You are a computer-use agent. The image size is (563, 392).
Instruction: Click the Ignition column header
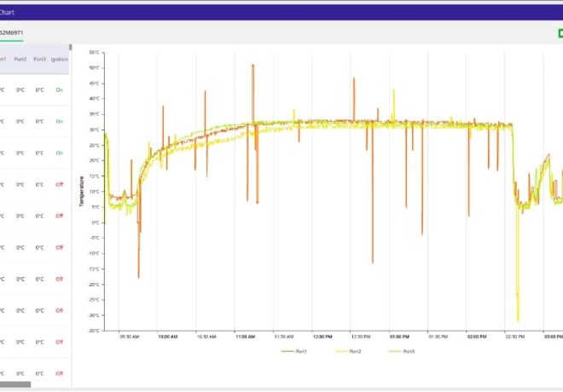(x=59, y=60)
